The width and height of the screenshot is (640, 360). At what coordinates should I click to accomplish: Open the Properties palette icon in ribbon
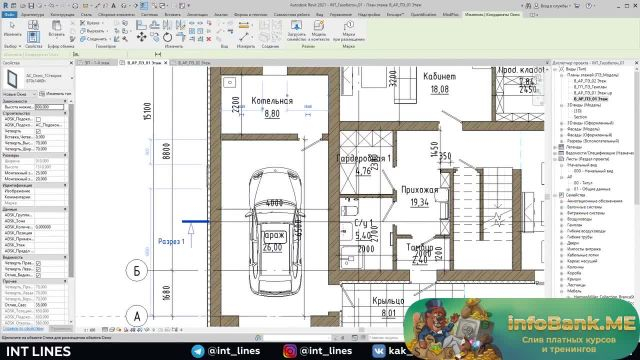33,38
